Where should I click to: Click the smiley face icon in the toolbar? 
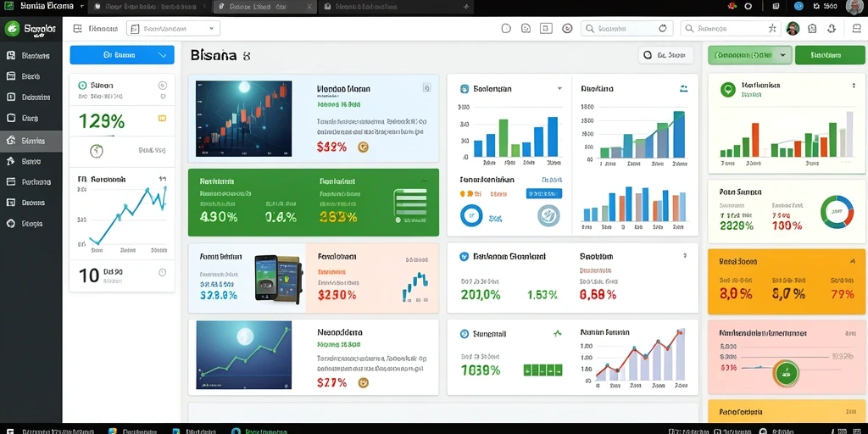tap(526, 29)
